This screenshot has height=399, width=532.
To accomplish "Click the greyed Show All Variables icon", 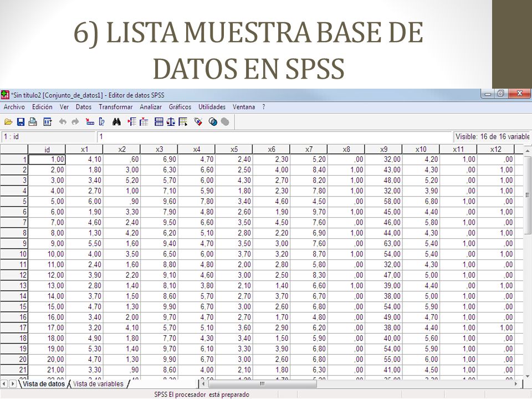I will (x=225, y=122).
